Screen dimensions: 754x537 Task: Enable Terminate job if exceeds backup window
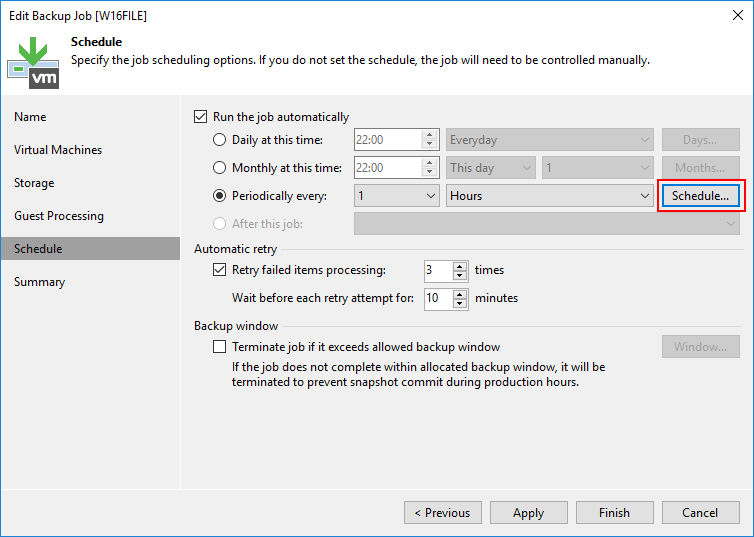(x=220, y=347)
